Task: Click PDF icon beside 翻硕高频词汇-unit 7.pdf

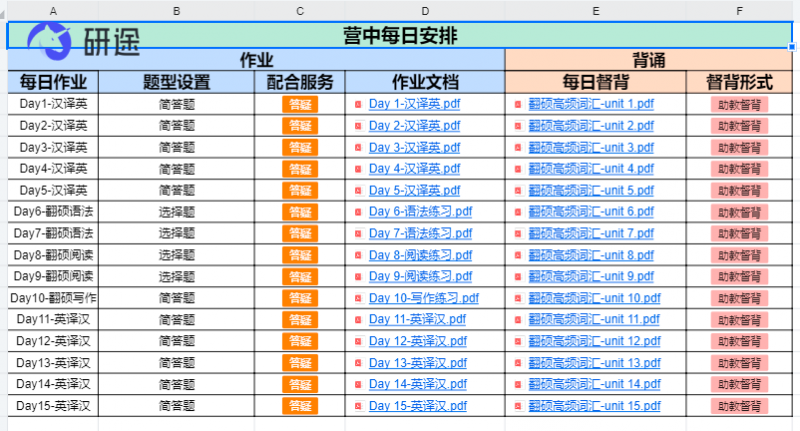Action: 518,234
